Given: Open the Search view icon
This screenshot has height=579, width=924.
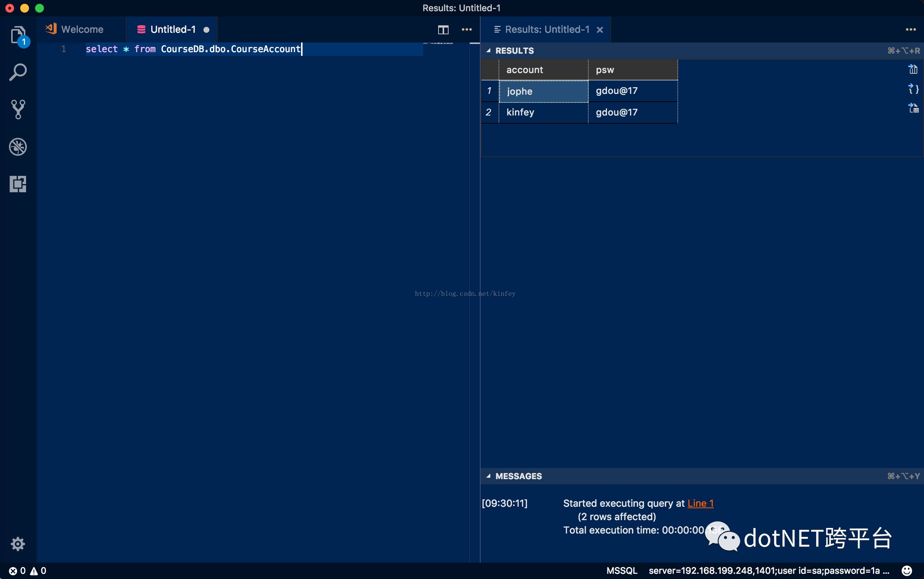Looking at the screenshot, I should pos(18,72).
